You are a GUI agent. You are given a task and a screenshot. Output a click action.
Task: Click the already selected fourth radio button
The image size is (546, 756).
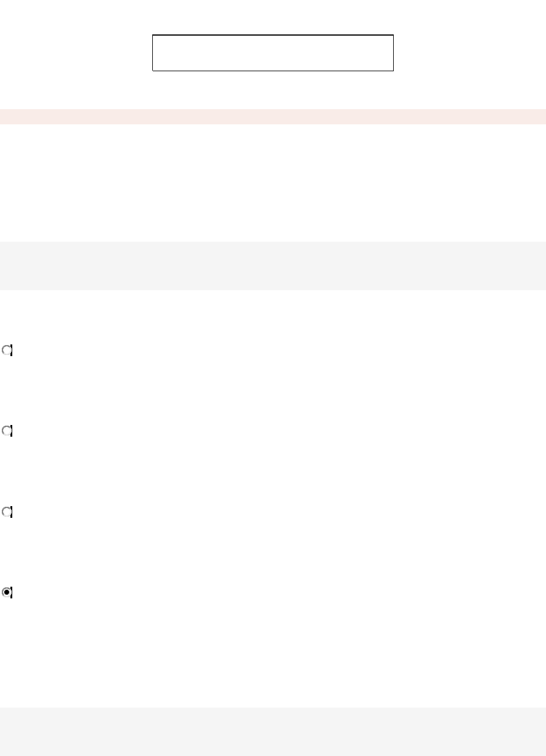click(x=7, y=592)
